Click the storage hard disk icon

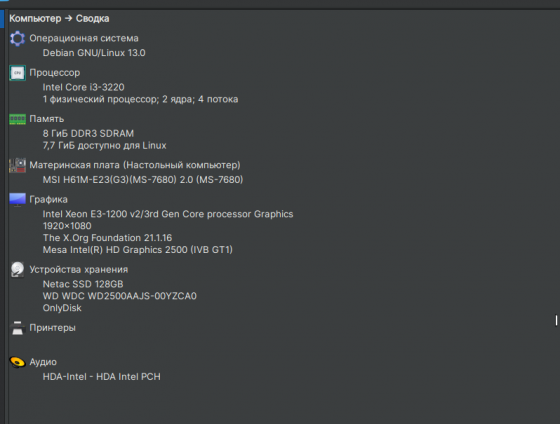tap(18, 270)
